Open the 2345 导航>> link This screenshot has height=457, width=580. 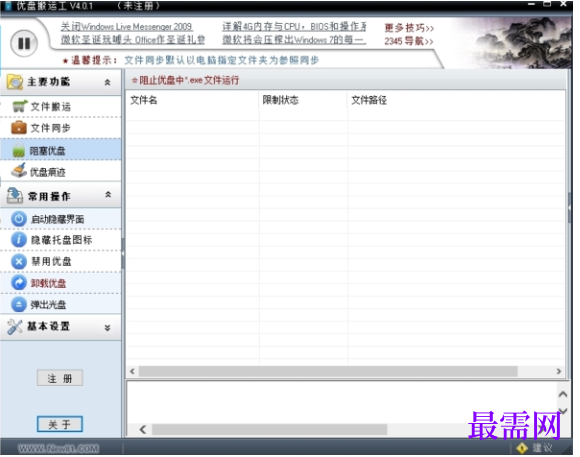(409, 41)
